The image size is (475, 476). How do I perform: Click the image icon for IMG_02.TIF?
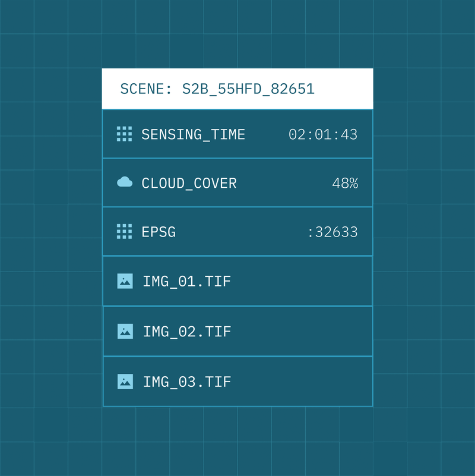(125, 331)
